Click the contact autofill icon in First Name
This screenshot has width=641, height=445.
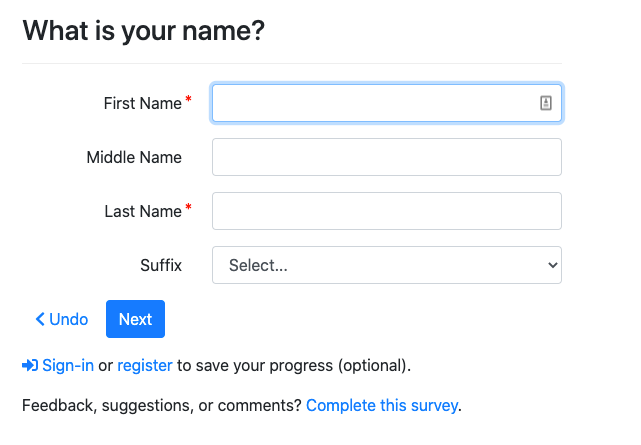546,102
